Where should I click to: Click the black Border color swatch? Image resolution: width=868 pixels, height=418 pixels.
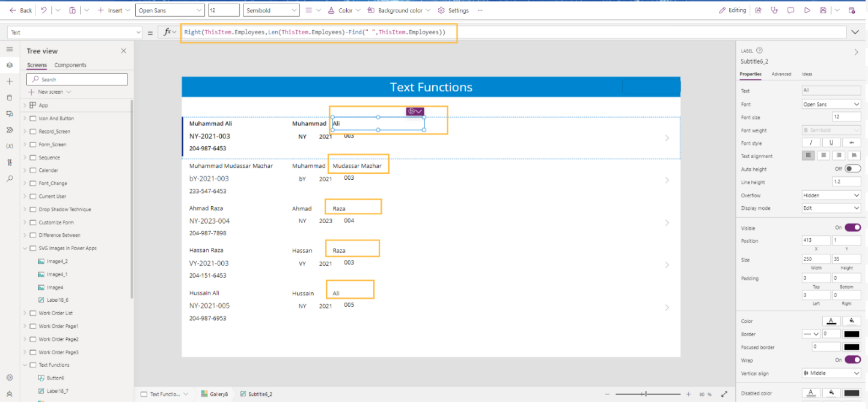click(851, 334)
